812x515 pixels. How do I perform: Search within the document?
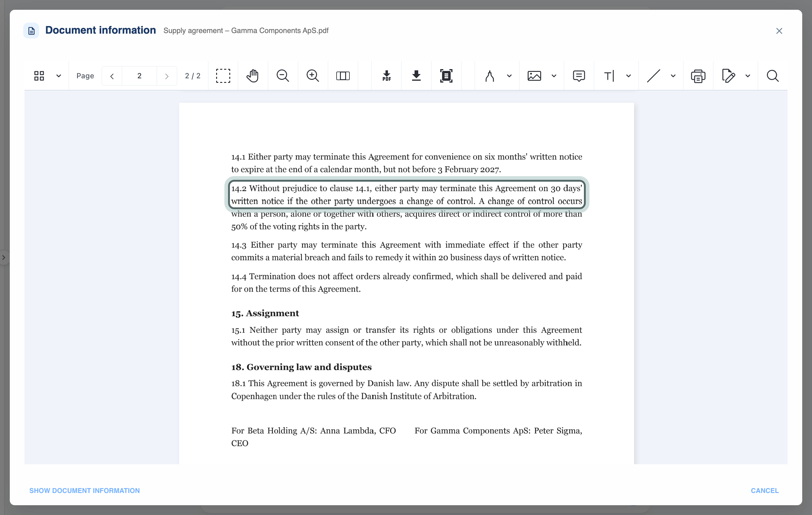[x=773, y=76]
